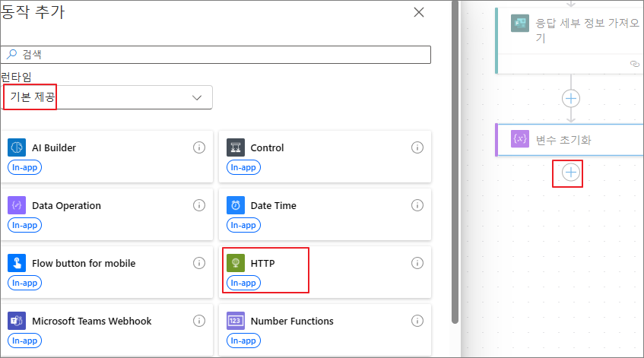644x358 pixels.
Task: Click the search magnifier icon
Action: pos(12,54)
